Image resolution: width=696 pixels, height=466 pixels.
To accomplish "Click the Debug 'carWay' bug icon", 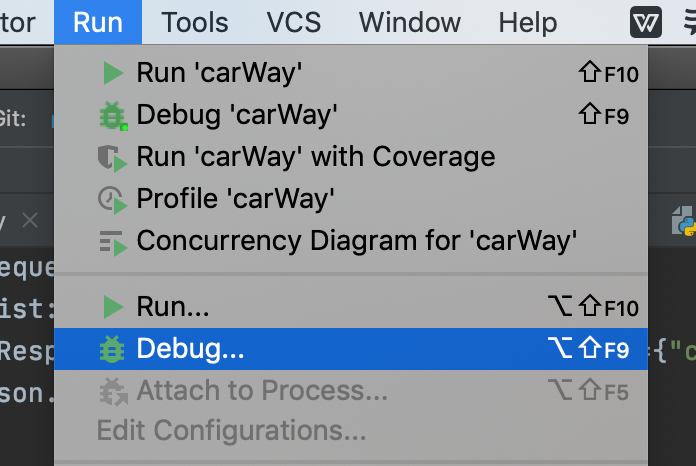I will click(x=113, y=116).
